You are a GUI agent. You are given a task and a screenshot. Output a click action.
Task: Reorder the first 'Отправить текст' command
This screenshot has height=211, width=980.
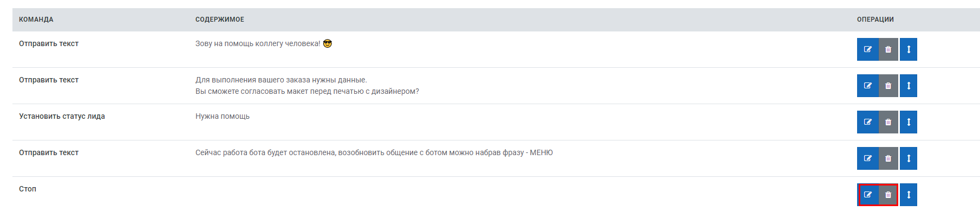(909, 49)
